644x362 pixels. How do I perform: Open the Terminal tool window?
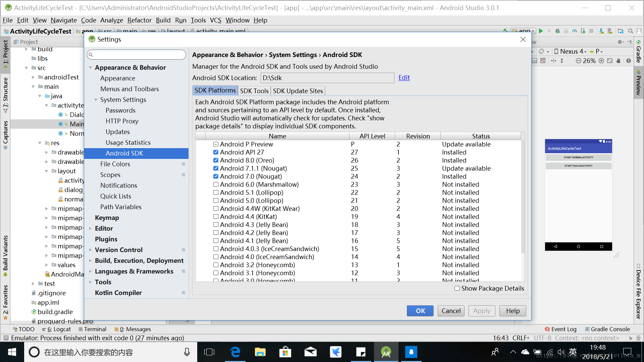[x=92, y=329]
